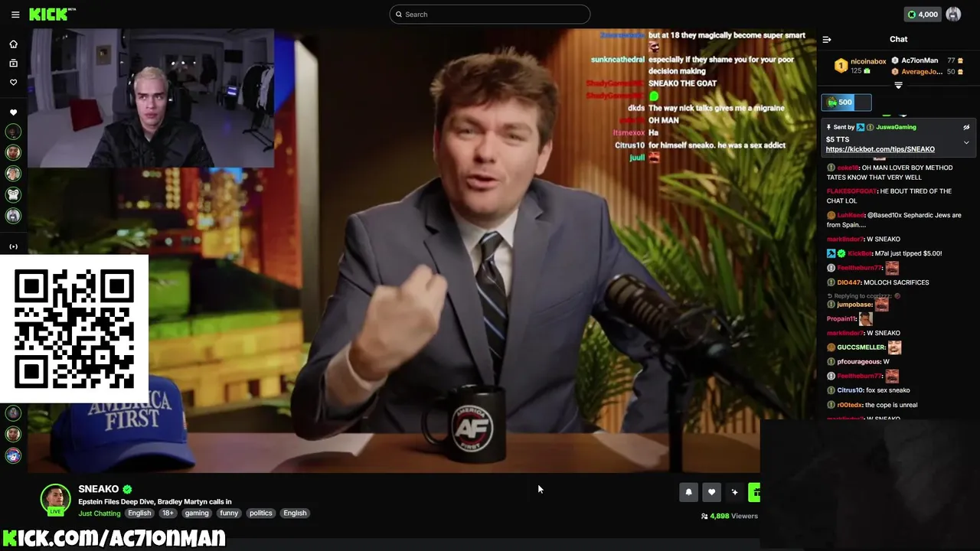The width and height of the screenshot is (980, 551).
Task: Click the SNEAKO channel name
Action: [x=98, y=489]
